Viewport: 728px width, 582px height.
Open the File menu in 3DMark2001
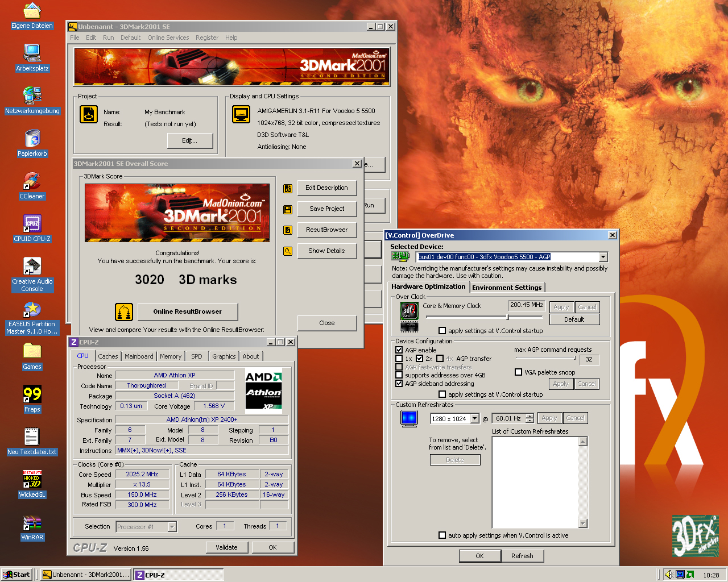(x=75, y=38)
